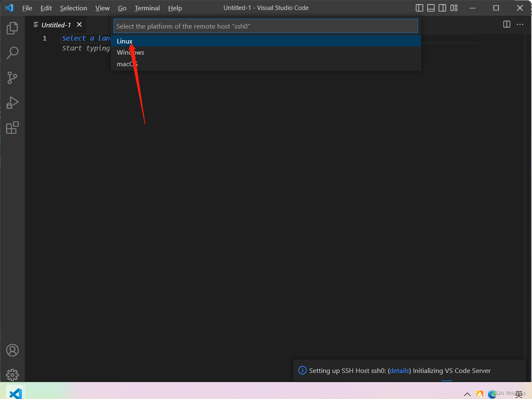Click the security shield tray icon

tap(480, 394)
